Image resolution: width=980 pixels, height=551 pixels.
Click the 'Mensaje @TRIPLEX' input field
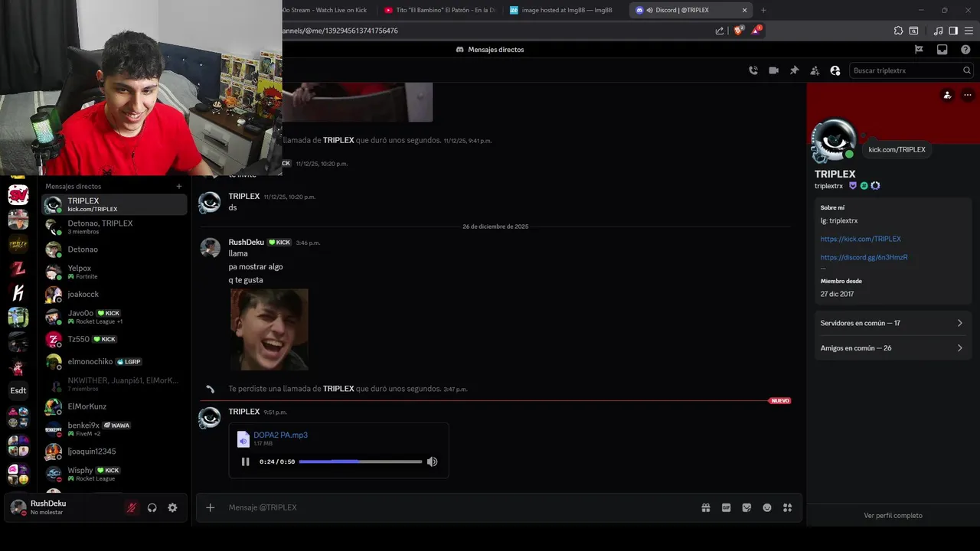[459, 507]
